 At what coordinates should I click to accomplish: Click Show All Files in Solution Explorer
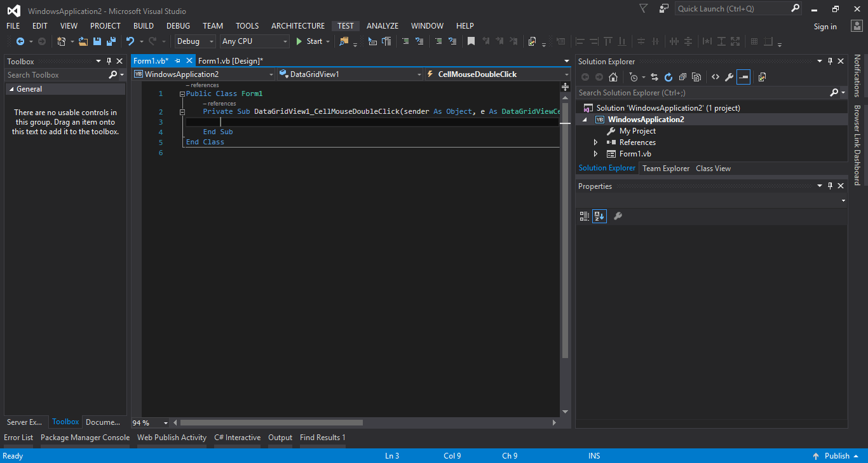[696, 77]
